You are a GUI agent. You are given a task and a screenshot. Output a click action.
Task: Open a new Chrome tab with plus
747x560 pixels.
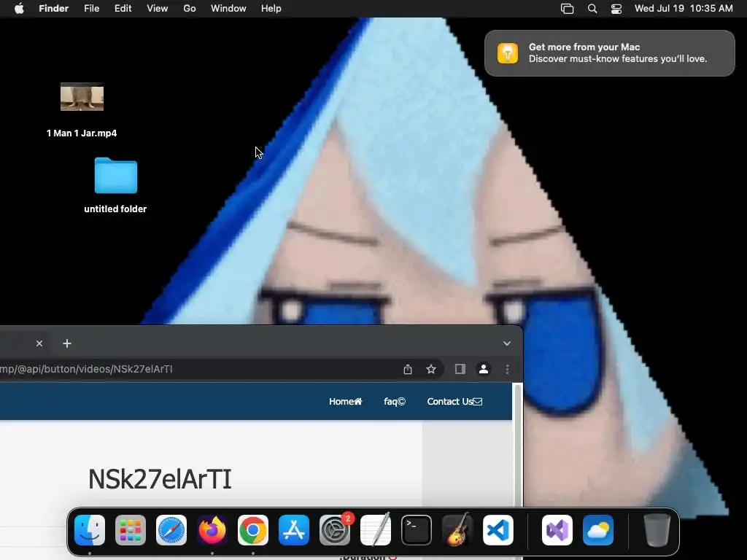click(67, 343)
